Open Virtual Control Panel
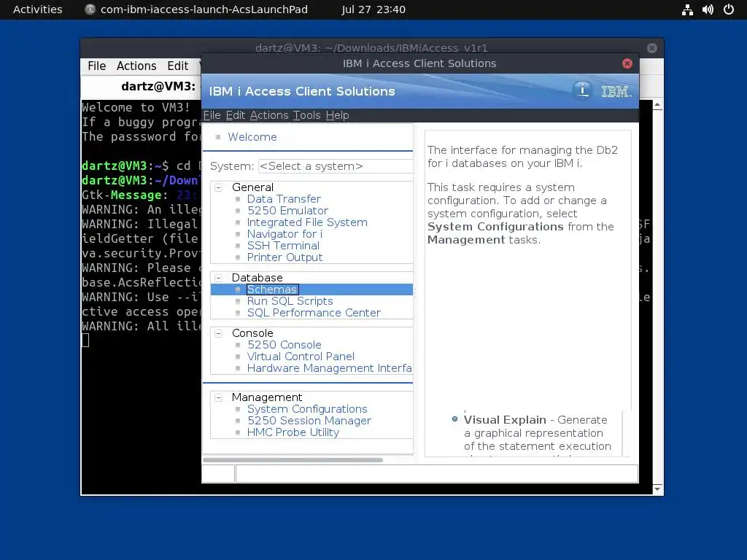747x560 pixels. click(301, 356)
